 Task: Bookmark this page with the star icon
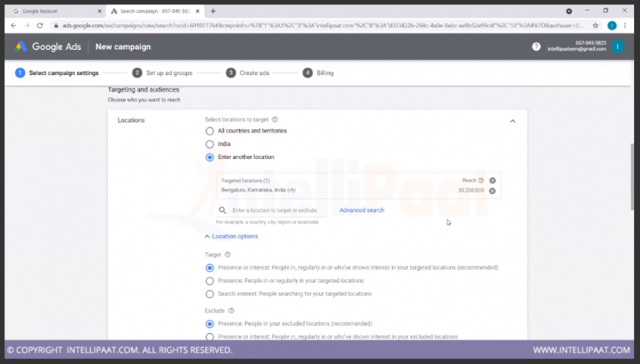596,25
